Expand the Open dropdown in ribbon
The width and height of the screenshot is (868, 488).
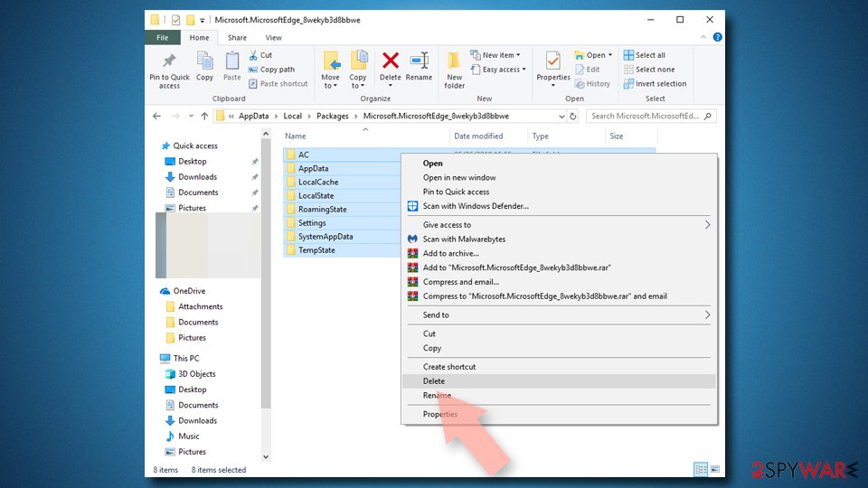pyautogui.click(x=593, y=55)
